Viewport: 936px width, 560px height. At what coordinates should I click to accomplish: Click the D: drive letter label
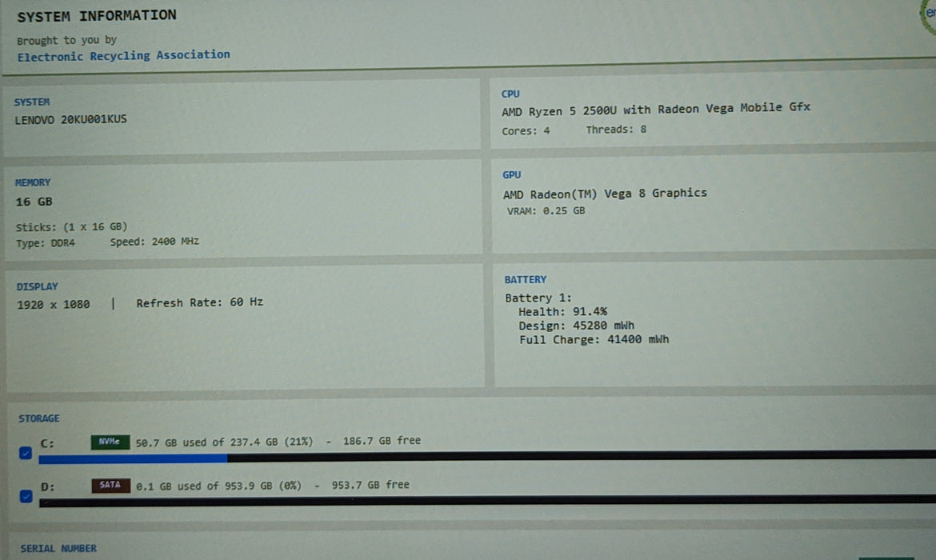coord(48,487)
